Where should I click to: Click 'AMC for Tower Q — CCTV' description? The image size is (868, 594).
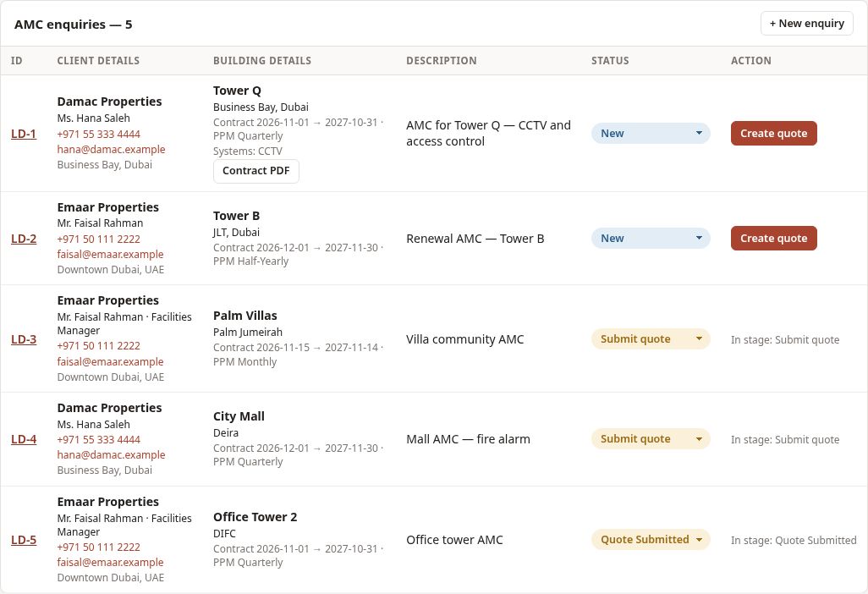(488, 134)
